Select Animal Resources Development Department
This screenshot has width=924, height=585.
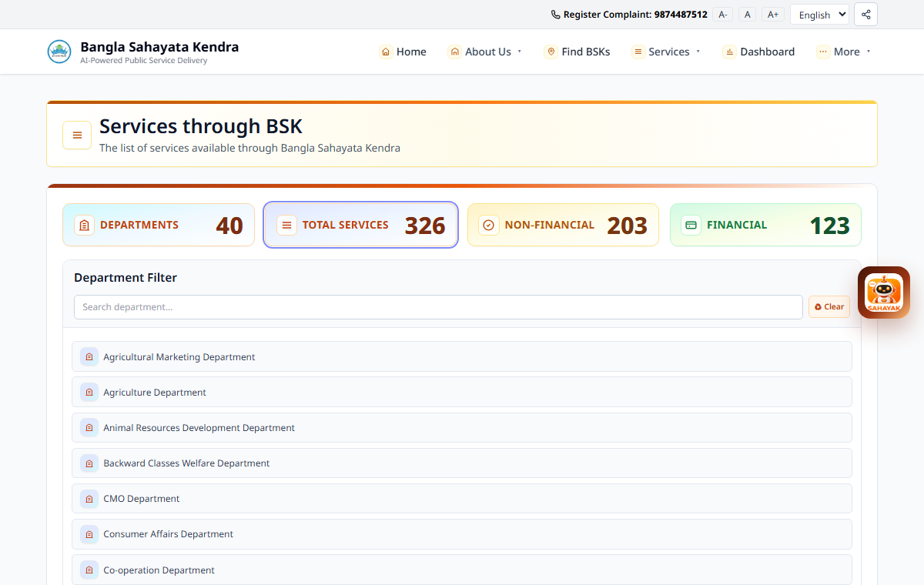(x=462, y=427)
